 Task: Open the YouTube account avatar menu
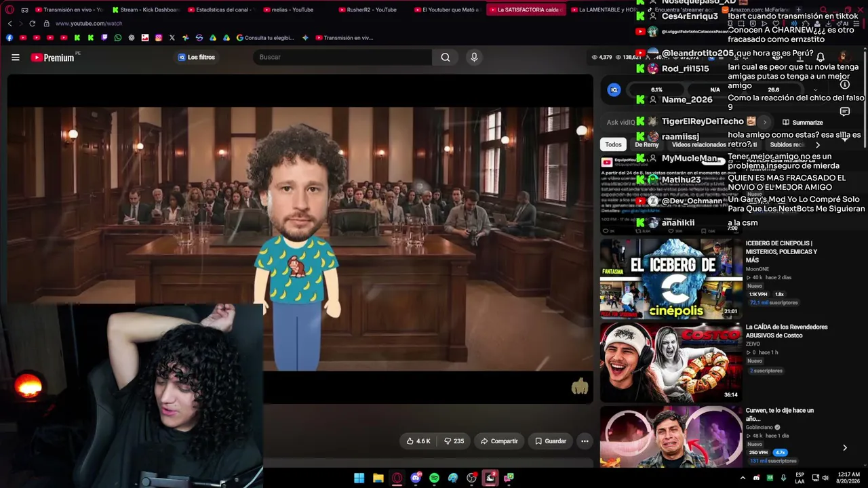[843, 57]
